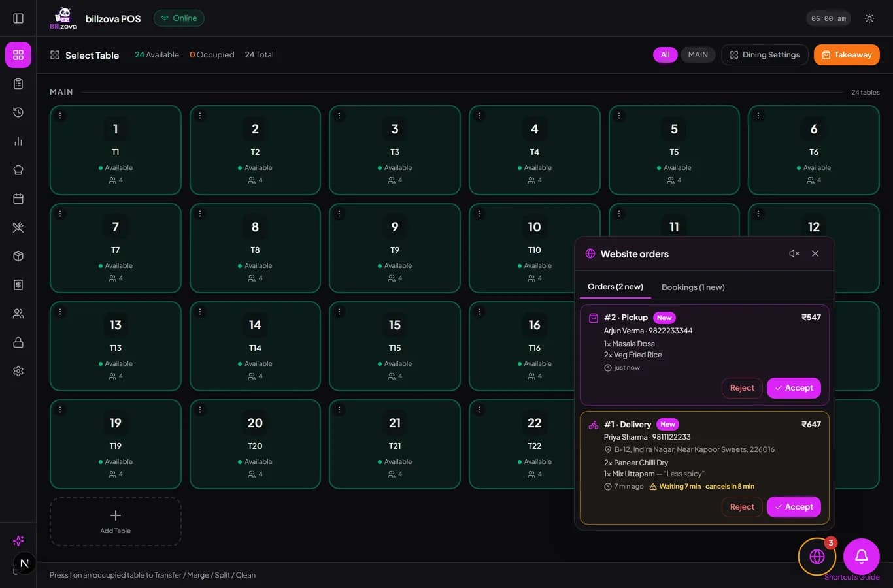Open the AI sparkle sidebar icon
The height and width of the screenshot is (588, 893).
click(x=18, y=541)
